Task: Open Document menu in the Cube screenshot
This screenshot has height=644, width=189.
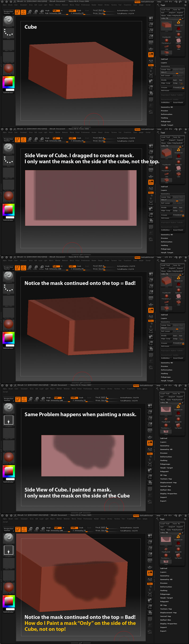Action: (x=23, y=5)
